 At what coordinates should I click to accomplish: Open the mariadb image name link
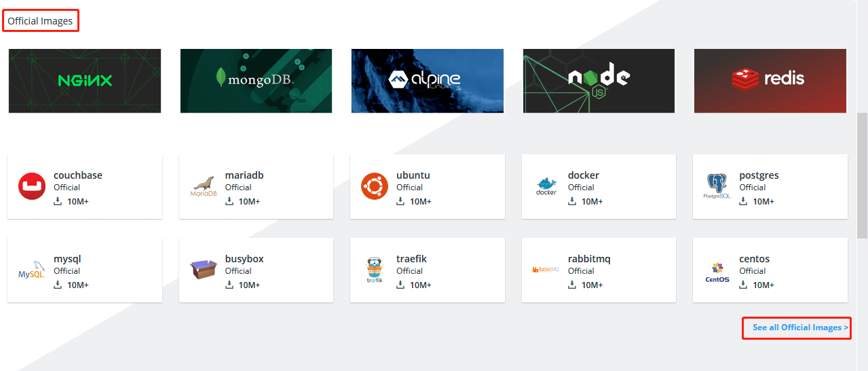coord(244,175)
